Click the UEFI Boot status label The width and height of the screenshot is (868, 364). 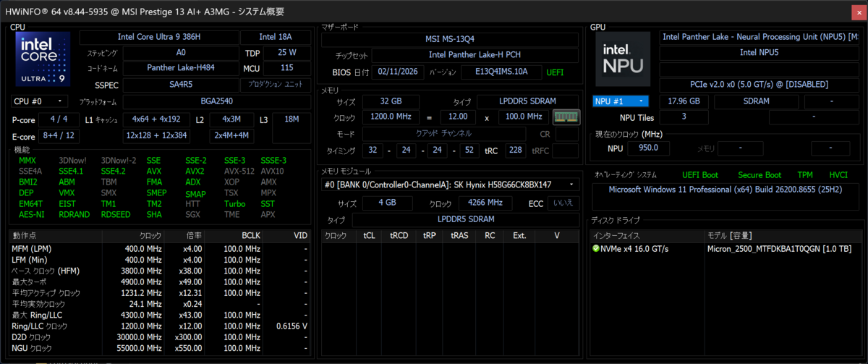click(700, 175)
